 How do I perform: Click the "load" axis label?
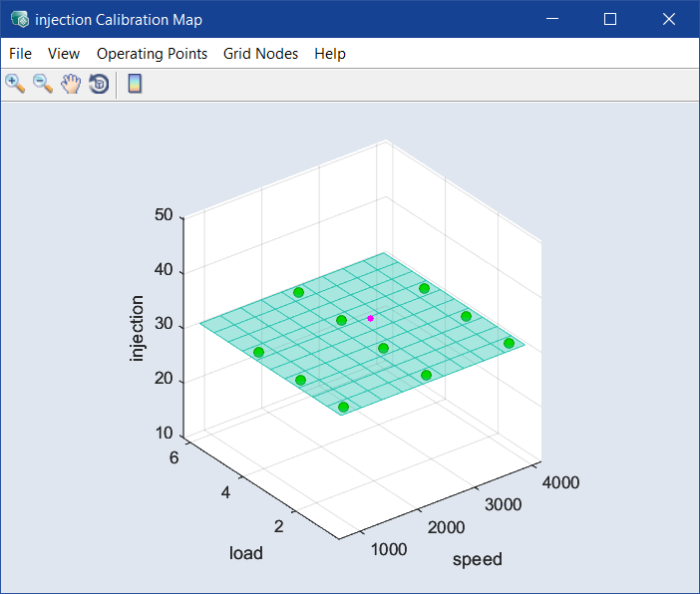pos(246,552)
